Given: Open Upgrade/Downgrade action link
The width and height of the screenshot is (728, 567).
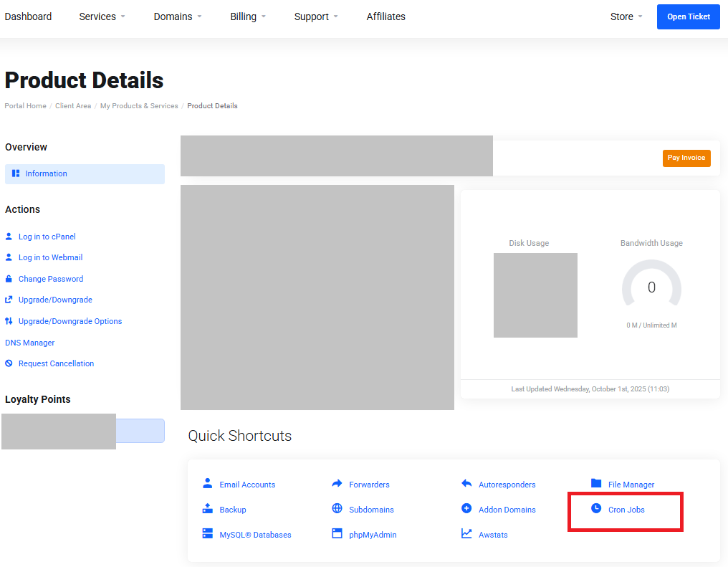Looking at the screenshot, I should (55, 300).
